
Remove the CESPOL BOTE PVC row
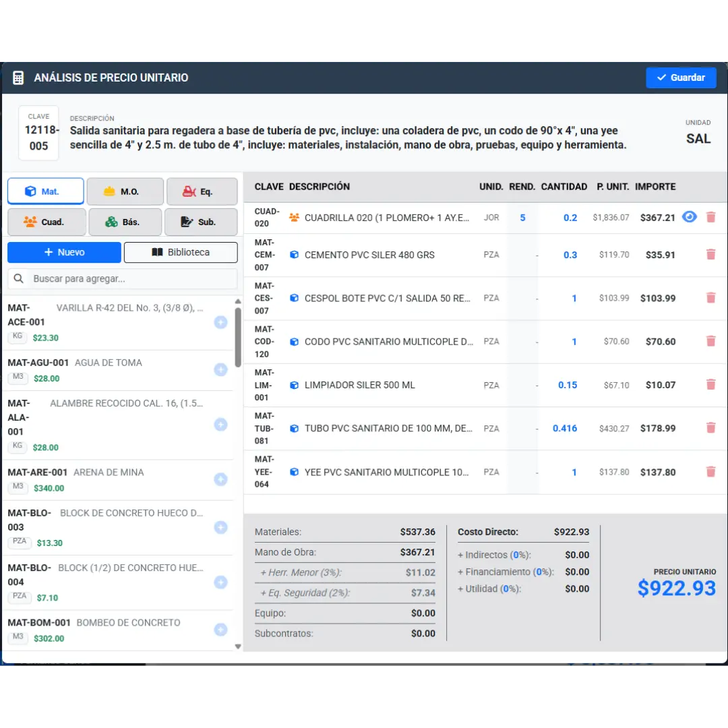[710, 298]
